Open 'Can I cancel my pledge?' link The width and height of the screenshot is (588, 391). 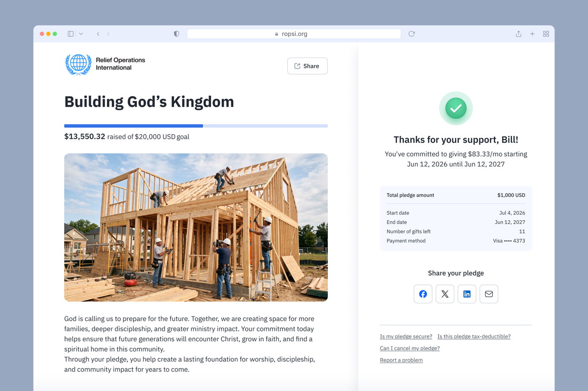click(x=410, y=348)
